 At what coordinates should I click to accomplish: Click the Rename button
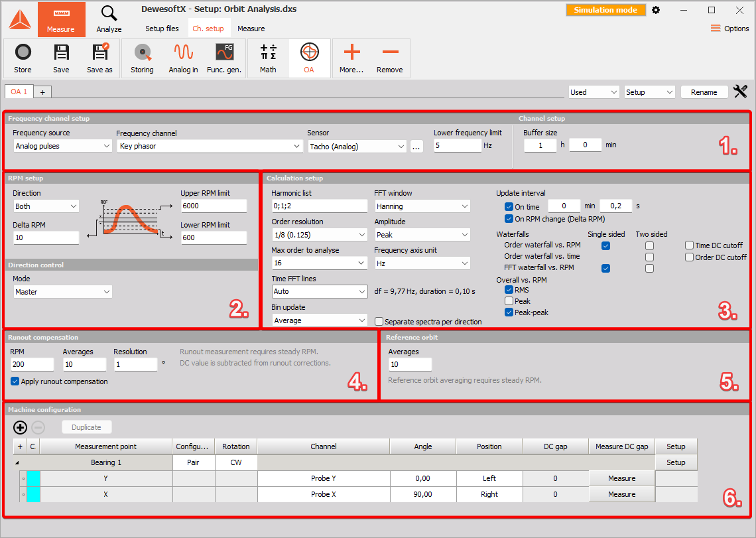[x=704, y=92]
